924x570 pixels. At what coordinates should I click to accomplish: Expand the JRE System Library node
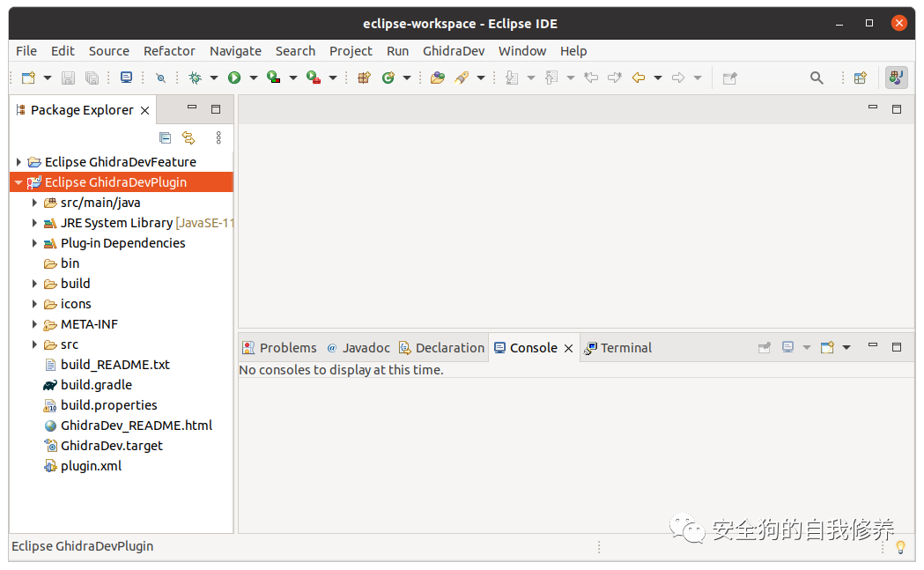point(34,223)
